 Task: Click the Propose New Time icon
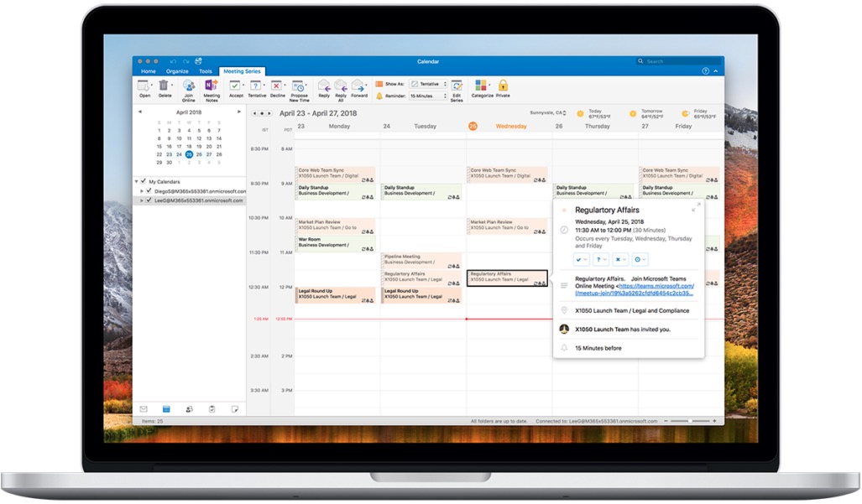point(299,87)
